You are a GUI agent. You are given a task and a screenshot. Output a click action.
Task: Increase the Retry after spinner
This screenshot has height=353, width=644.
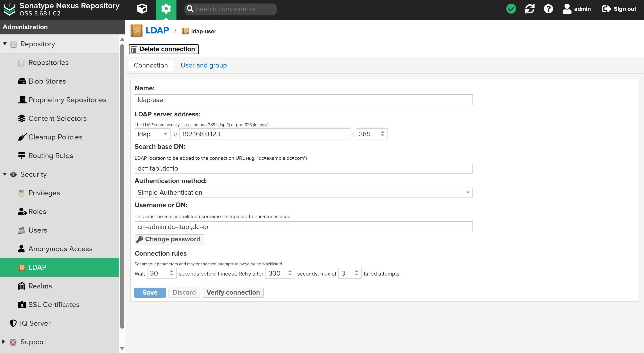pos(290,271)
